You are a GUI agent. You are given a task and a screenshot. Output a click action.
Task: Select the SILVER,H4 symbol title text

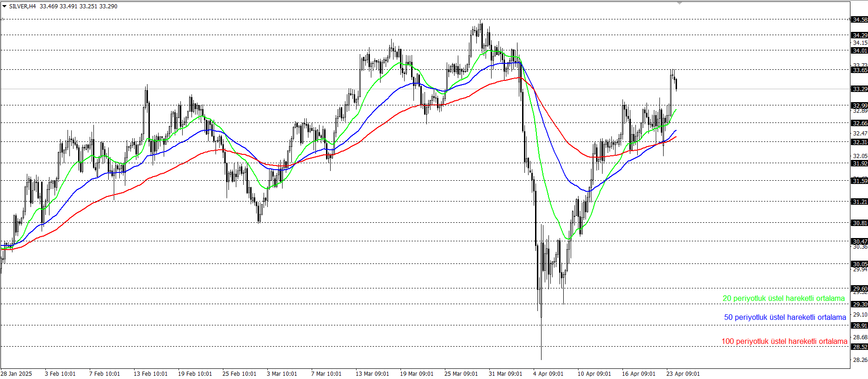point(22,6)
